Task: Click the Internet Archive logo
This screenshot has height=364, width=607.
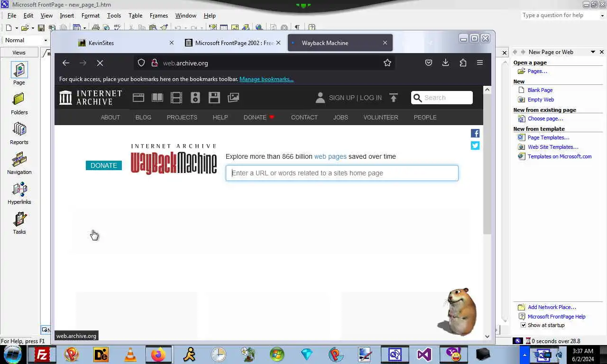Action: pyautogui.click(x=91, y=98)
